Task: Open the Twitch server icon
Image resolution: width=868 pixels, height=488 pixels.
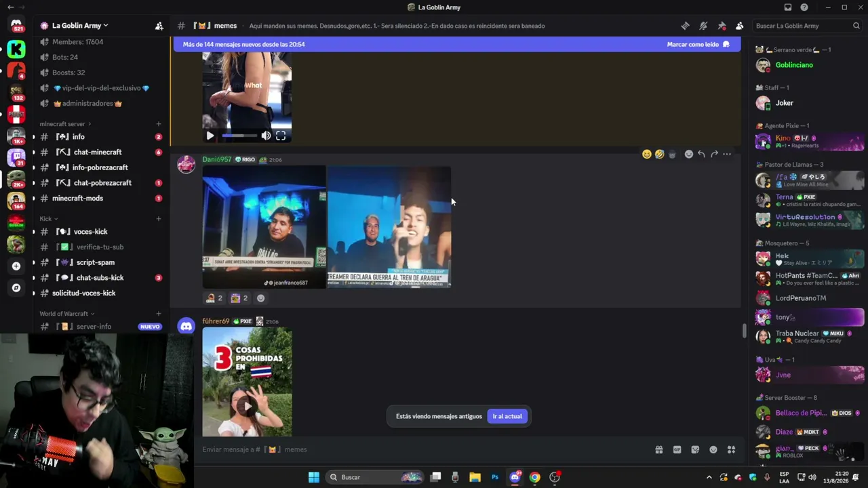Action: tap(16, 158)
